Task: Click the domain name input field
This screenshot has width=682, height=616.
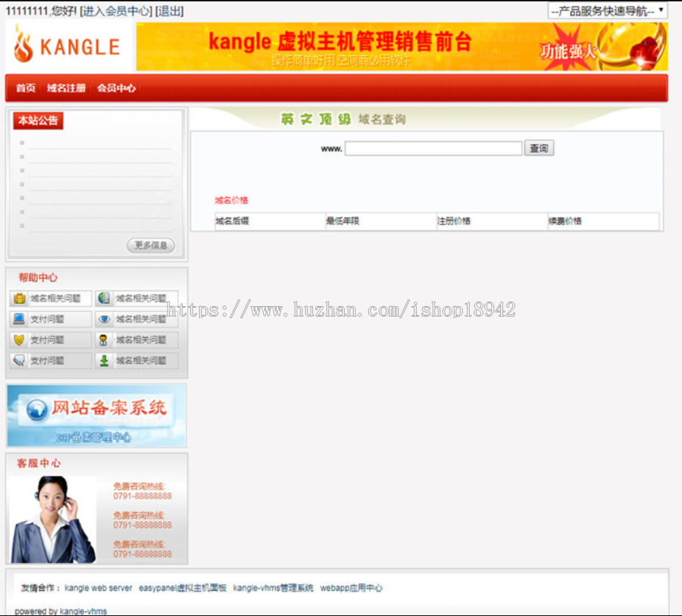Action: [x=432, y=149]
